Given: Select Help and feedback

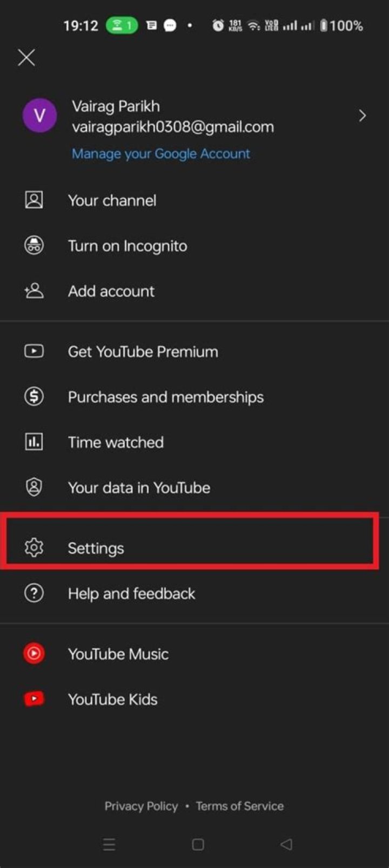Looking at the screenshot, I should pos(131,593).
